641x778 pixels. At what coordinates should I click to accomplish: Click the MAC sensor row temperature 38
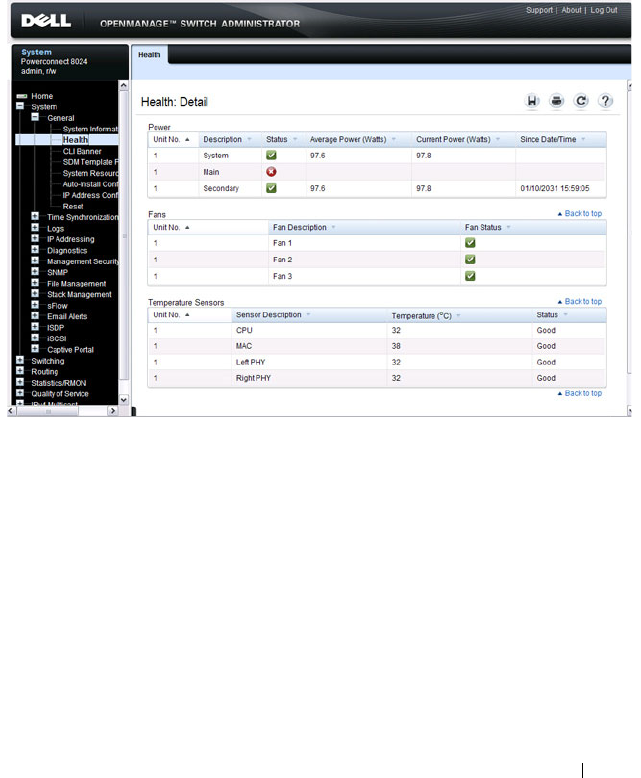(396, 346)
